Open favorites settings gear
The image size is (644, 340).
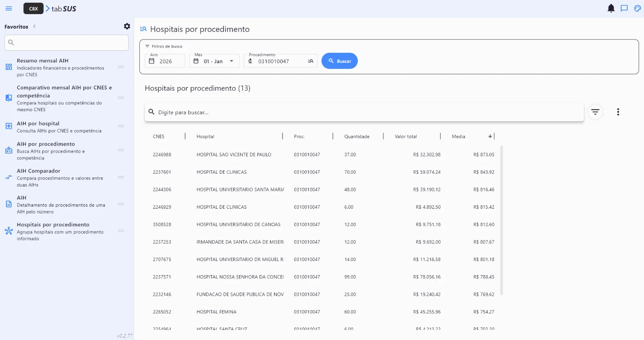127,26
